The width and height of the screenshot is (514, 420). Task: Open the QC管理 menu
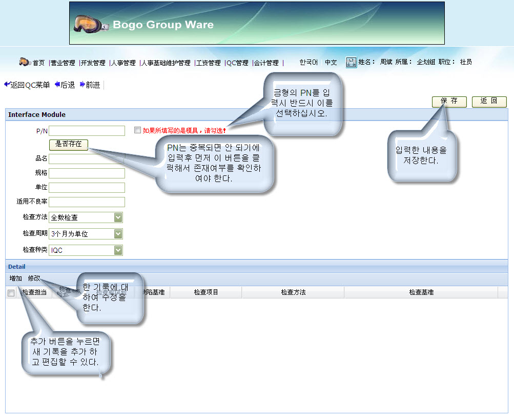(x=237, y=63)
